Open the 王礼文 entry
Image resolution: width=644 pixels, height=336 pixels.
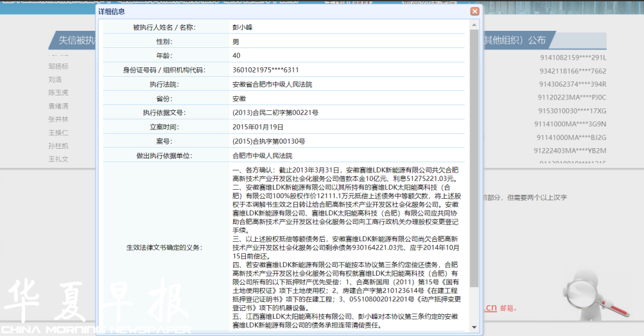click(58, 159)
